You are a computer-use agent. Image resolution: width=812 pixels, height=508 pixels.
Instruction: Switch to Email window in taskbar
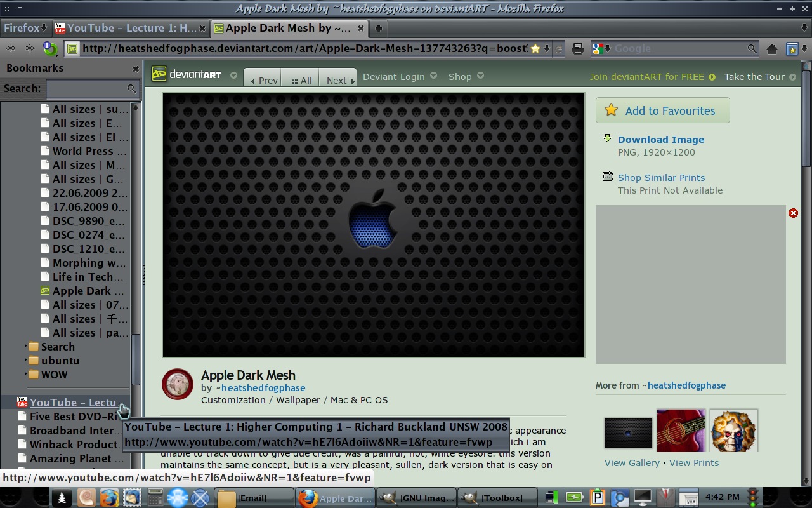point(254,498)
